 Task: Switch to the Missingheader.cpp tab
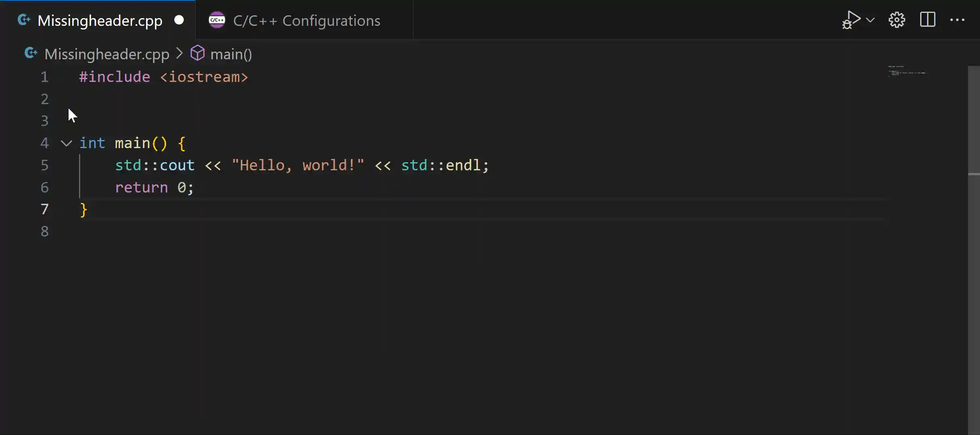(99, 20)
